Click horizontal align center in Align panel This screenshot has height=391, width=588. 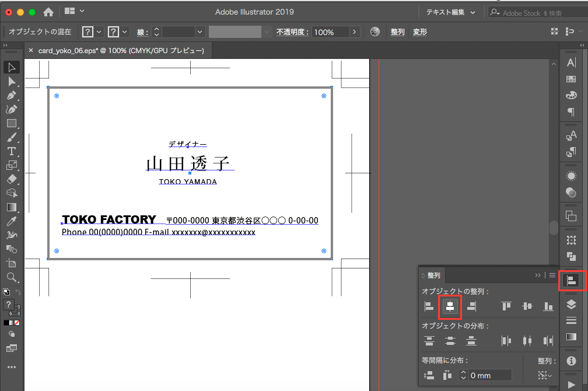[450, 306]
